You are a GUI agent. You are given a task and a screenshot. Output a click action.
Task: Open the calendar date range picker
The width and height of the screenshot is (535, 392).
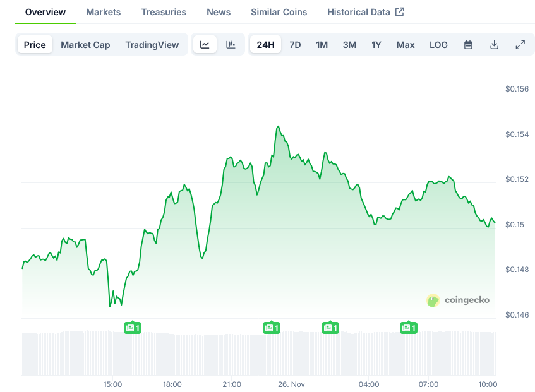tap(468, 45)
